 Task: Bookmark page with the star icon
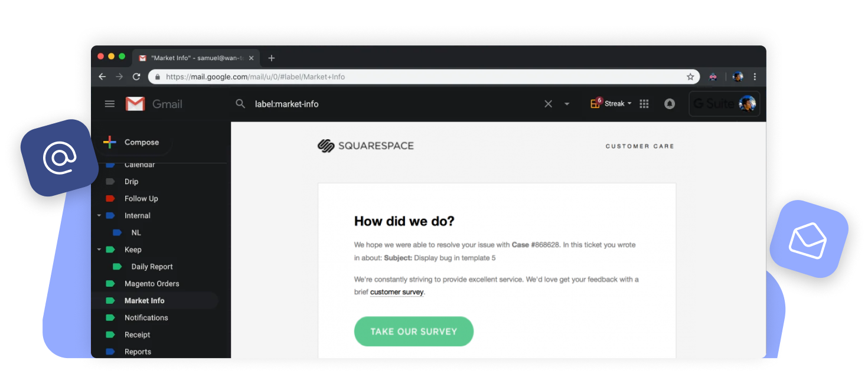click(x=690, y=77)
